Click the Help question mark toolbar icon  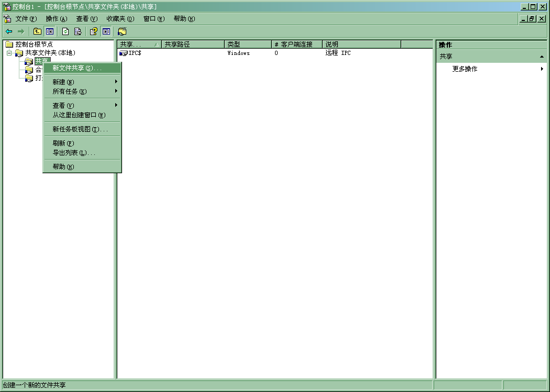[x=94, y=31]
